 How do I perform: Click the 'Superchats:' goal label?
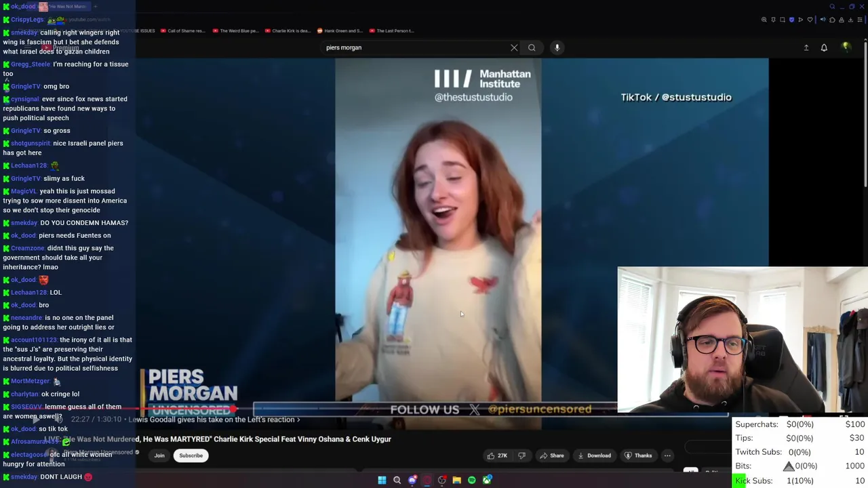[757, 424]
